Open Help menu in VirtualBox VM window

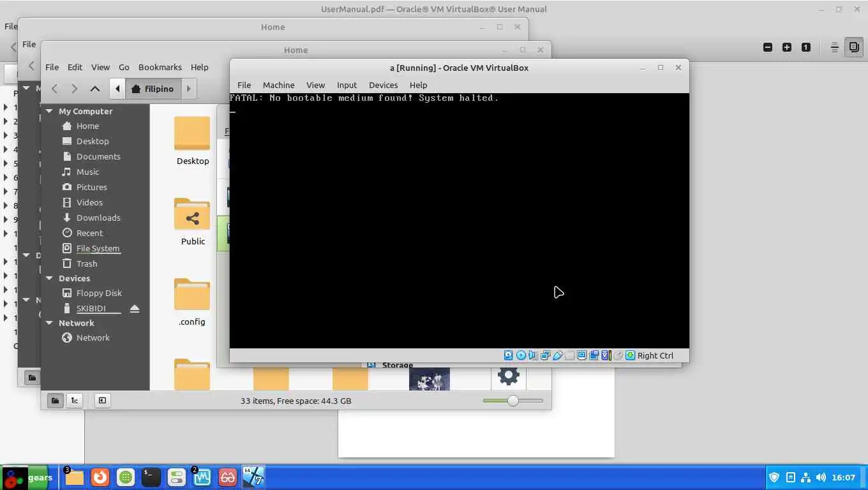(418, 85)
